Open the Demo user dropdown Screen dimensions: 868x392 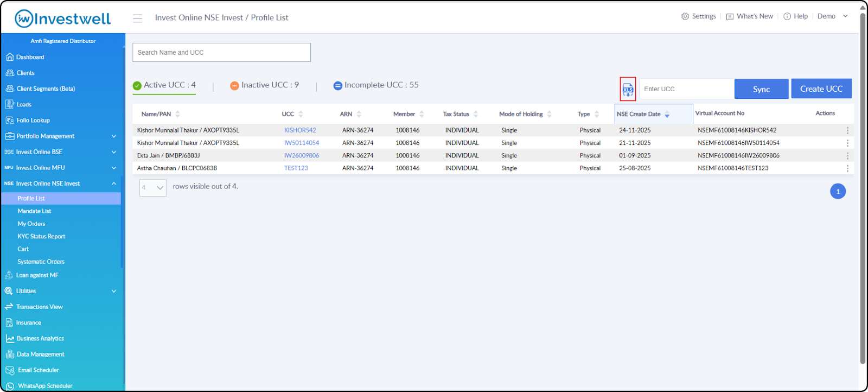(x=833, y=16)
